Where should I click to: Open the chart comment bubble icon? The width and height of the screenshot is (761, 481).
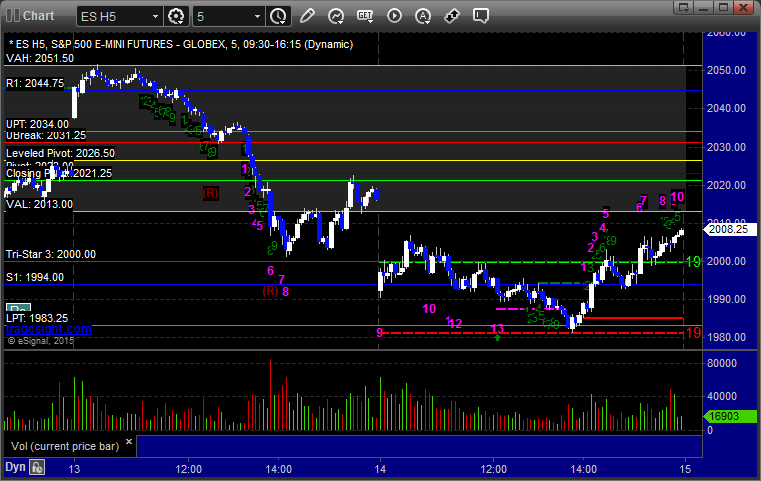pyautogui.click(x=481, y=16)
